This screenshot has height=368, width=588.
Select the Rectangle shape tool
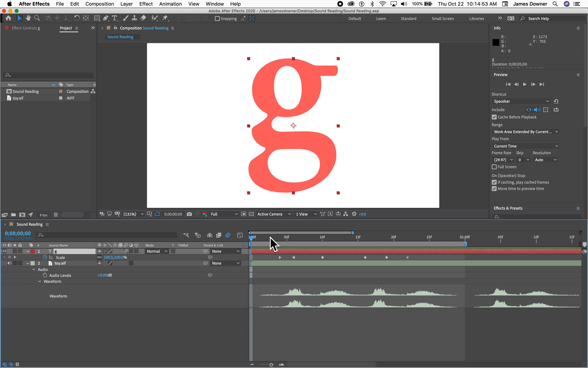point(97,18)
